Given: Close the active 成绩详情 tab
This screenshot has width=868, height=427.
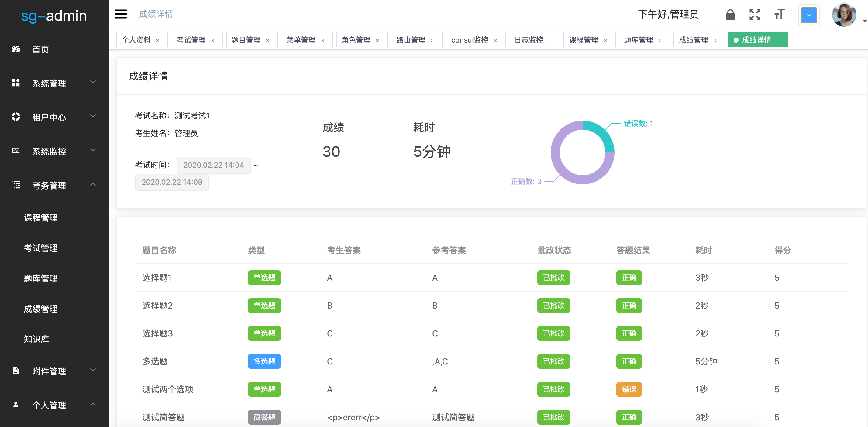Looking at the screenshot, I should 778,40.
